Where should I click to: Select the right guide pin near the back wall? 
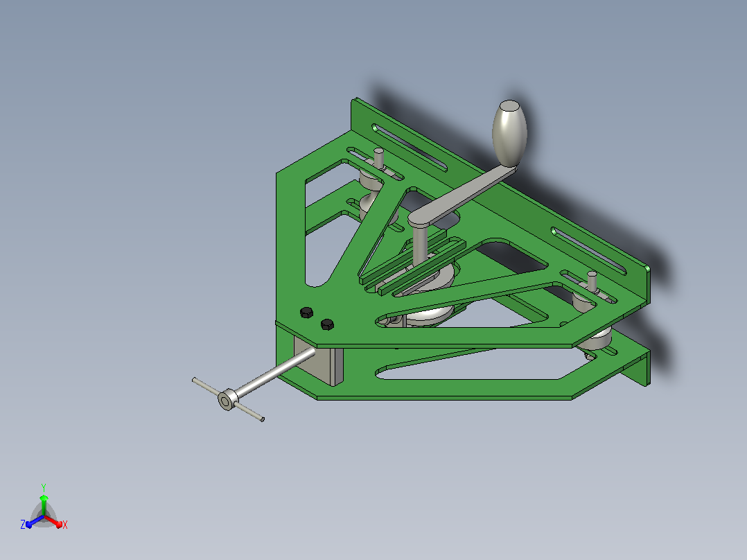click(x=592, y=281)
